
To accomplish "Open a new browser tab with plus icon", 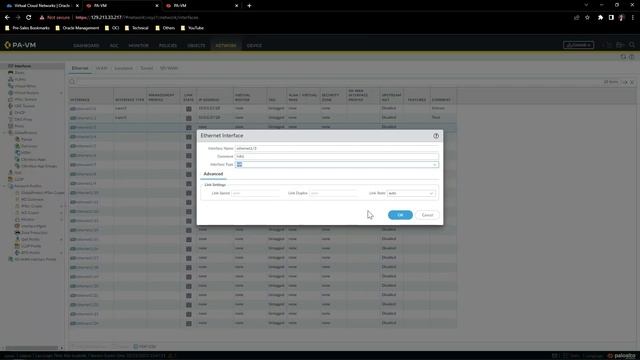I will pyautogui.click(x=249, y=6).
